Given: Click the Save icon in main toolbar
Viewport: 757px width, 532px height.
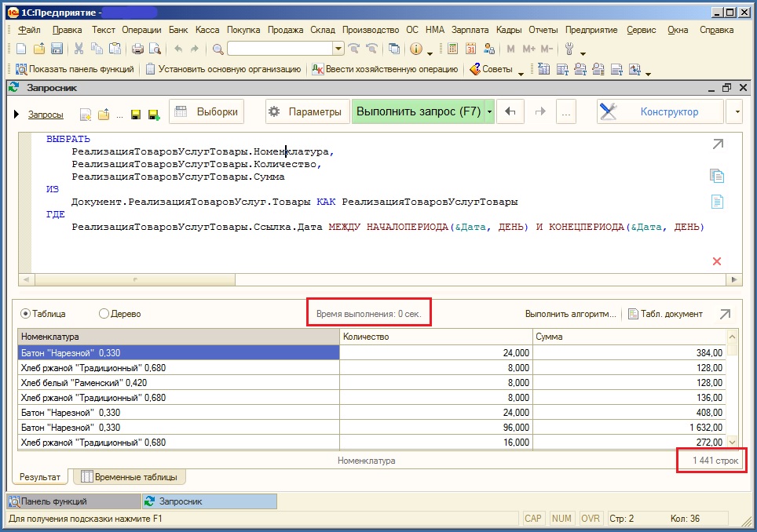Looking at the screenshot, I should pyautogui.click(x=57, y=49).
